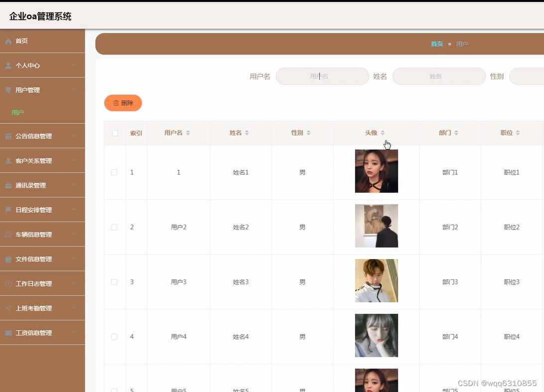Click the cell 职位1
Screen dimensions: 544x392
click(x=512, y=172)
